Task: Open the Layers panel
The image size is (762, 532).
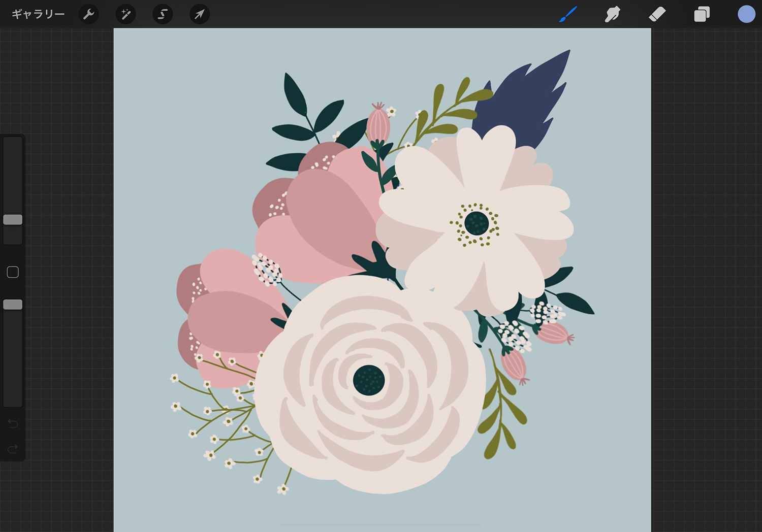Action: coord(702,14)
